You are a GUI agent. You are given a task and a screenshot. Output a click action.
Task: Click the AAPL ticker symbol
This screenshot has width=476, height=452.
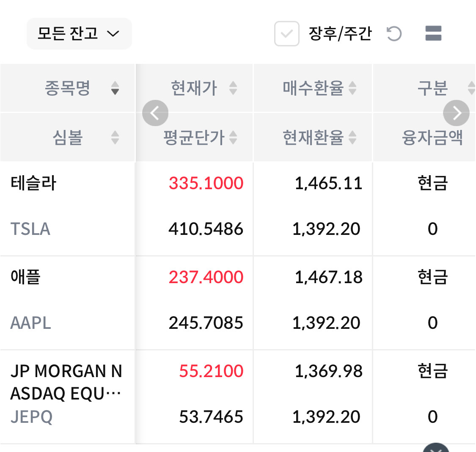click(30, 323)
